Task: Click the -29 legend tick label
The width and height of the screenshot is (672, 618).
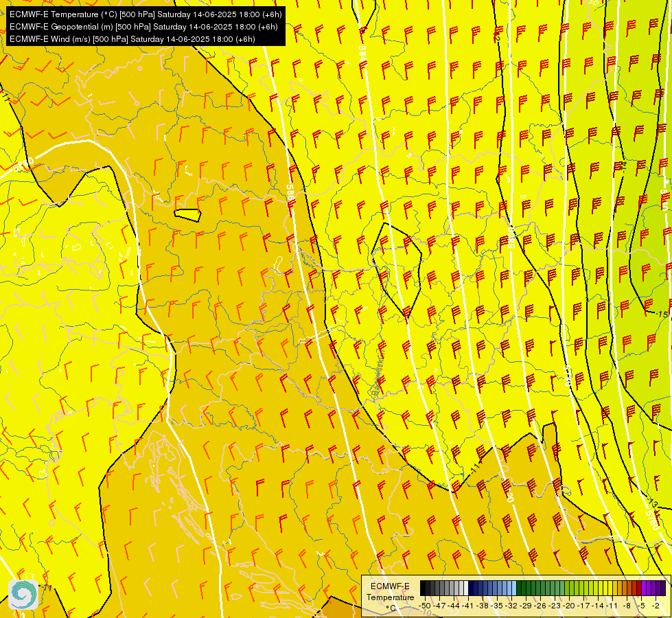Action: 526,606
